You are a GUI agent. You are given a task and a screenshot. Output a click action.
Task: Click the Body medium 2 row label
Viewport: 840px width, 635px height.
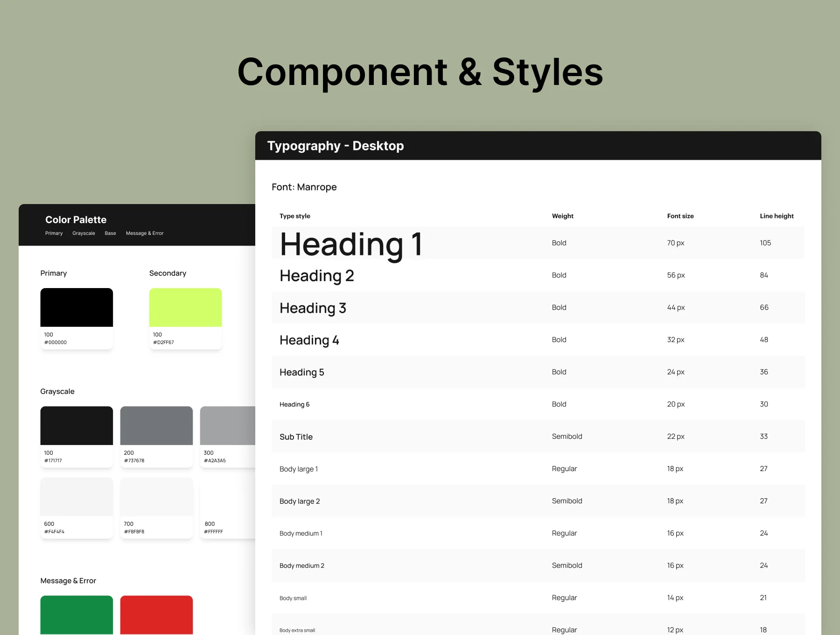tap(302, 565)
